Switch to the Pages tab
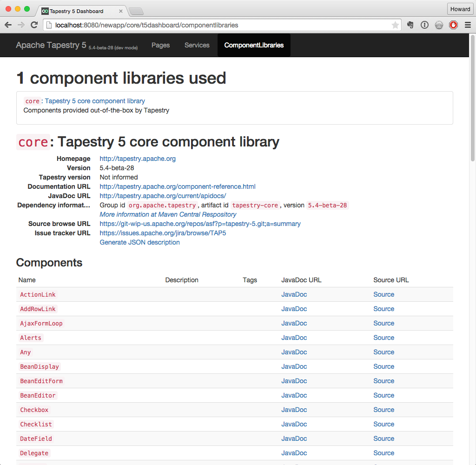 pos(160,45)
